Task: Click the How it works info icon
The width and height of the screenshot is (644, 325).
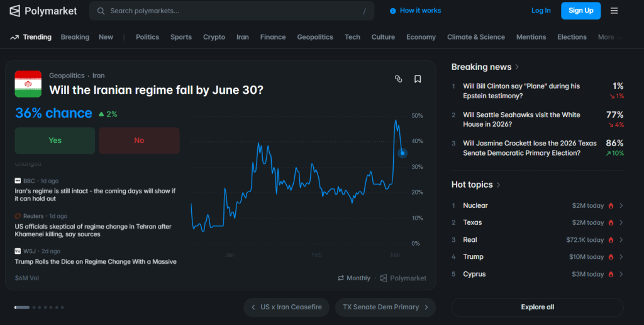Action: point(392,11)
